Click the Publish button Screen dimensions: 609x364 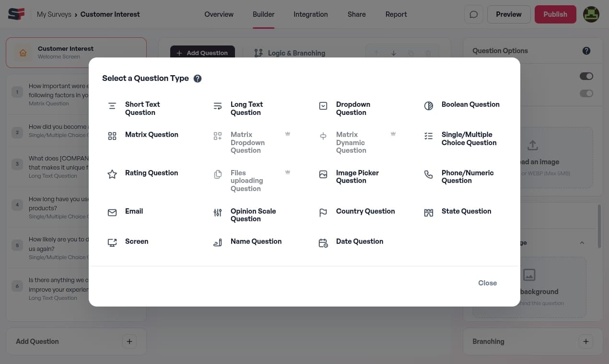tap(555, 14)
